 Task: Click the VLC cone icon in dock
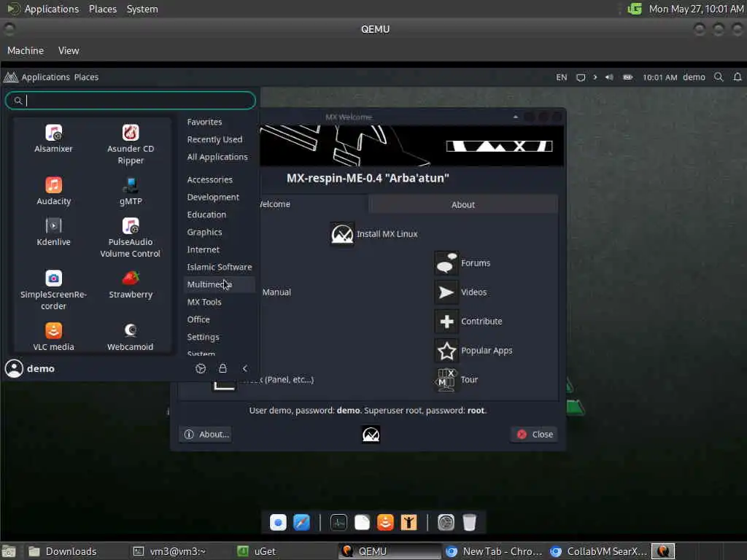coord(385,522)
